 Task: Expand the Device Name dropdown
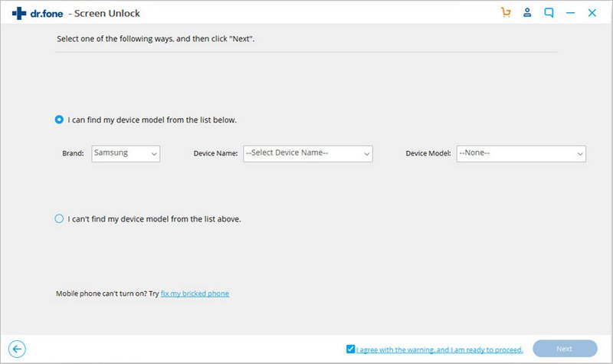click(x=307, y=153)
